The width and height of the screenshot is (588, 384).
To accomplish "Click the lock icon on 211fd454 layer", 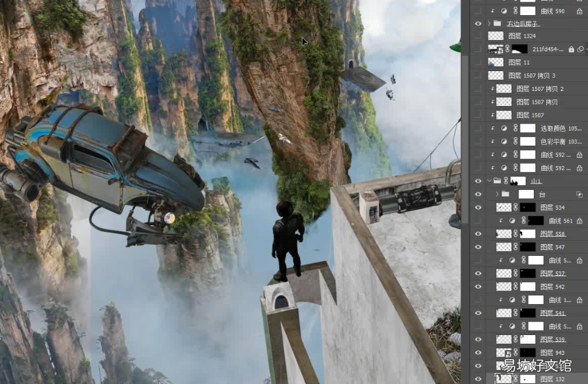I will [571, 49].
